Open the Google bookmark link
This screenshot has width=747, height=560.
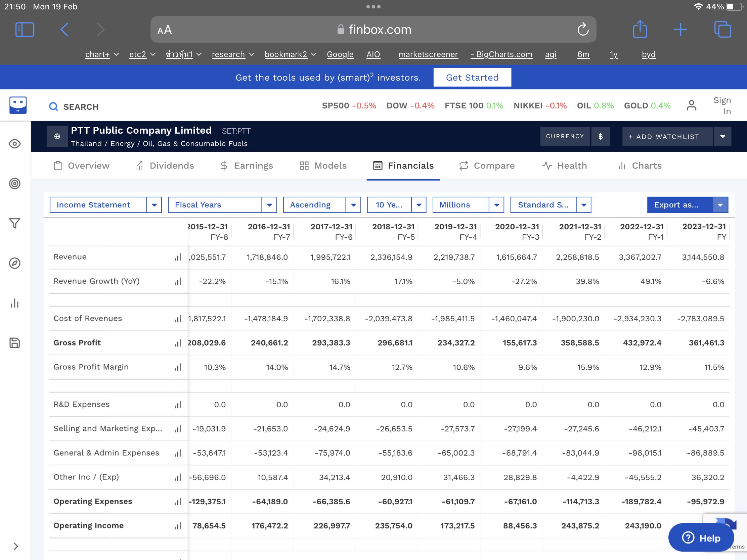[340, 54]
